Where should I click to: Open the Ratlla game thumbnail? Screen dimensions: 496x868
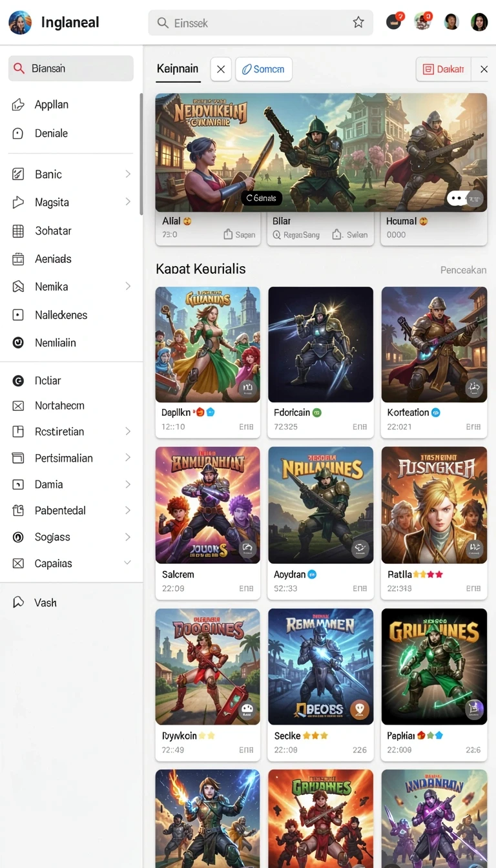tap(434, 505)
